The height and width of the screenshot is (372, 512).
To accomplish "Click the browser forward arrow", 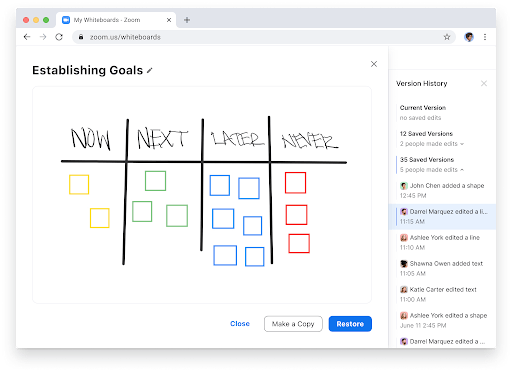I will [x=43, y=37].
